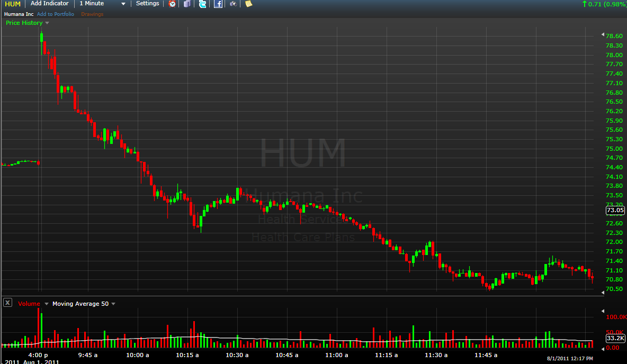Share the chart on Twitter
The width and height of the screenshot is (627, 364).
tap(203, 4)
